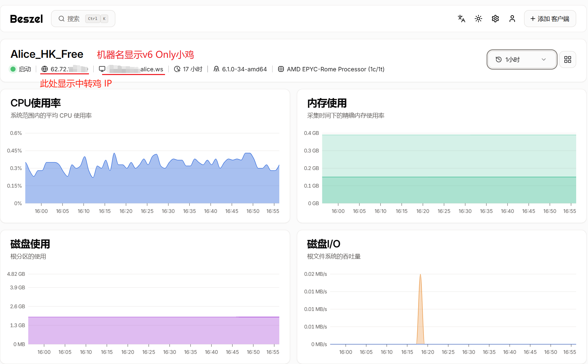Expand the 1小时 time range dropdown
This screenshot has width=588, height=364.
tap(522, 59)
